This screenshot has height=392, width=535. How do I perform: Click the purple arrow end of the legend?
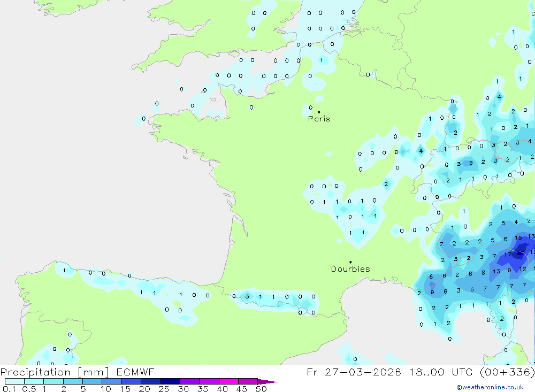pos(267,381)
